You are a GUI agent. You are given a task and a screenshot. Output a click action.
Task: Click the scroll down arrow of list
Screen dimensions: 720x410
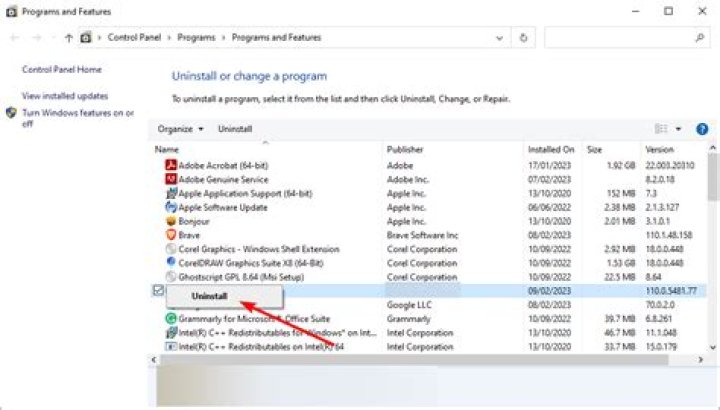coord(712,348)
